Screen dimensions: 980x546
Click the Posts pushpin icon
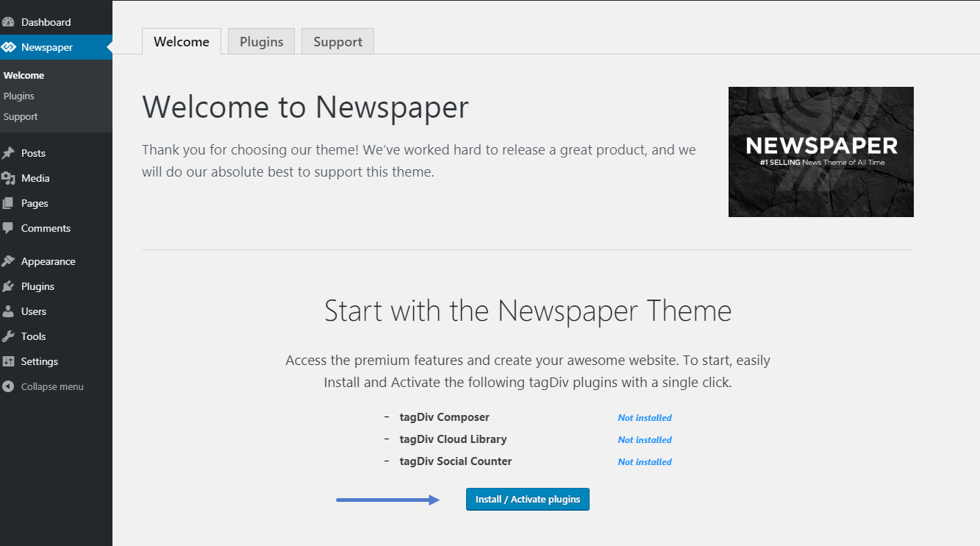8,153
